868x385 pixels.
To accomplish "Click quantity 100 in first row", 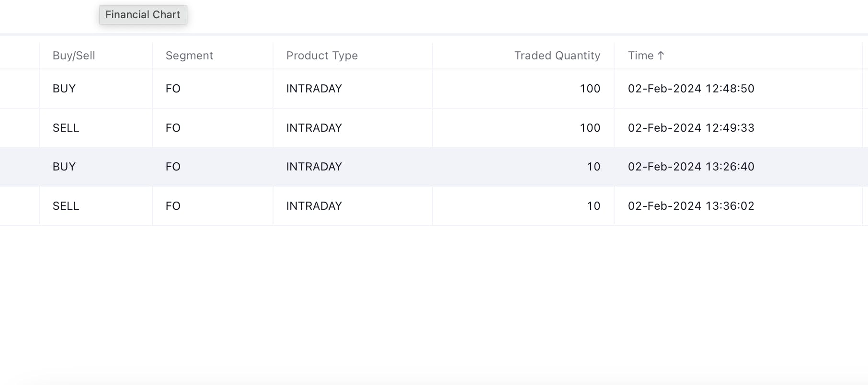I will (590, 89).
